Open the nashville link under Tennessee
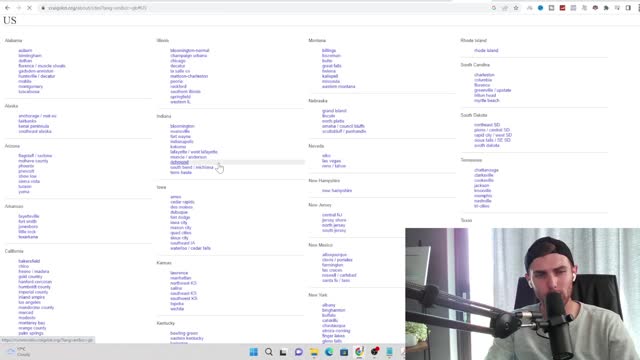The width and height of the screenshot is (640, 360). tap(483, 201)
